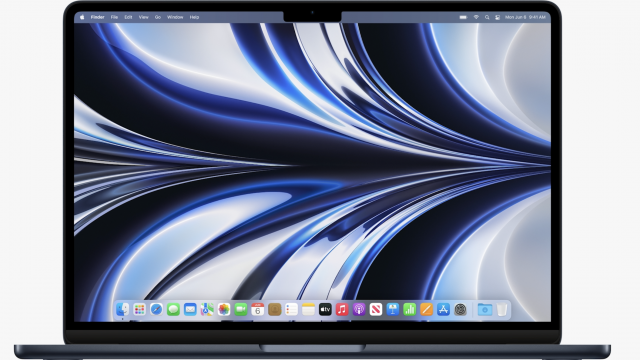
Task: Open the Apple menu
Action: 82,17
